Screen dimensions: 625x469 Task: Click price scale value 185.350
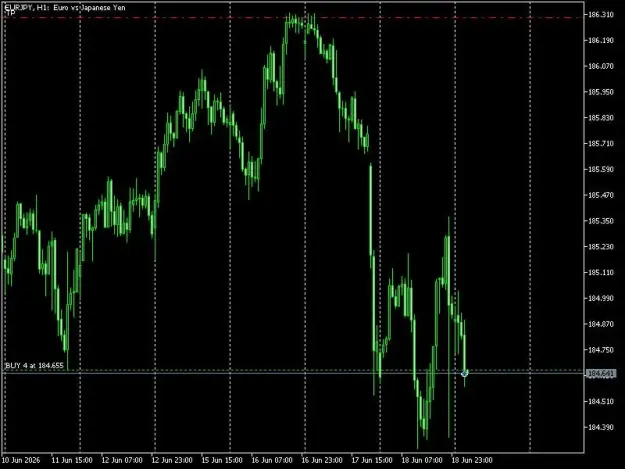tap(601, 221)
